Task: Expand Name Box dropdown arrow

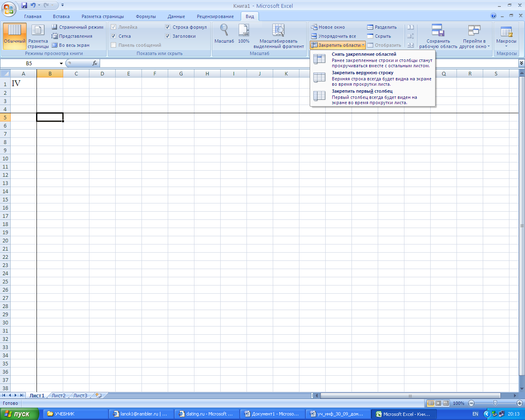Action: (61, 64)
